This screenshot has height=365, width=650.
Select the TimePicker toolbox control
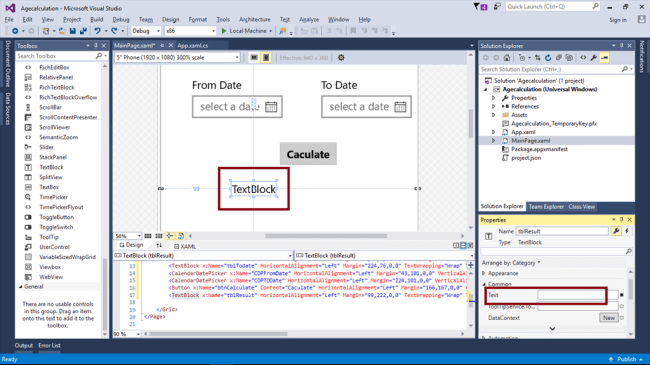53,197
